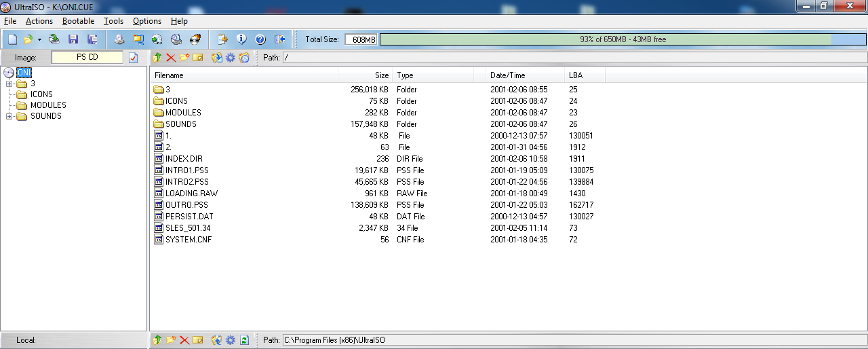Viewport: 868px width, 349px height.
Task: Click the image pane red Delete X
Action: [x=171, y=58]
